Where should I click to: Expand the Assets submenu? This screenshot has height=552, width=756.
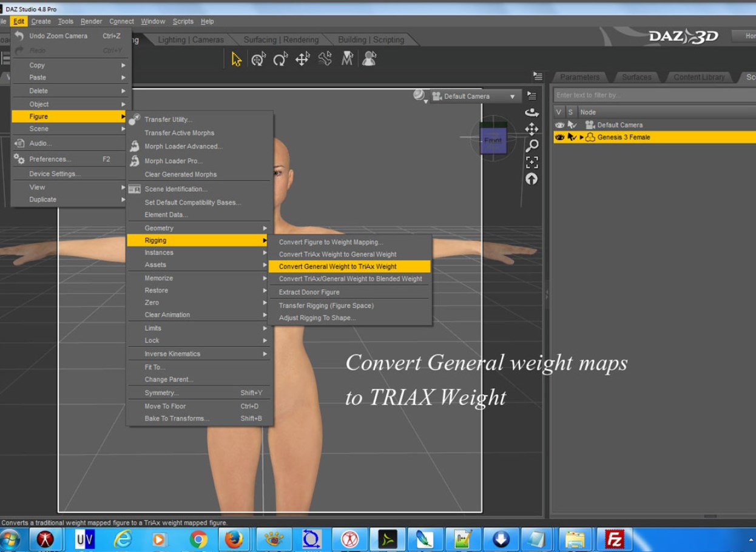pos(198,264)
